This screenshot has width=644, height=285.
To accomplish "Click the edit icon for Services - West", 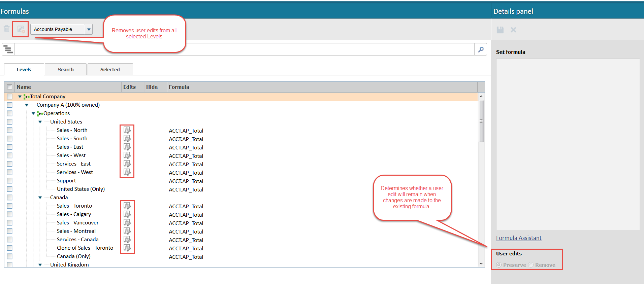I will tap(127, 172).
